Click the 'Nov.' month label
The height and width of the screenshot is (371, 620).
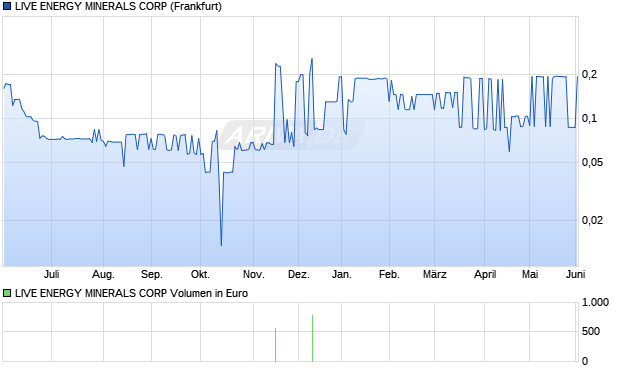[253, 274]
